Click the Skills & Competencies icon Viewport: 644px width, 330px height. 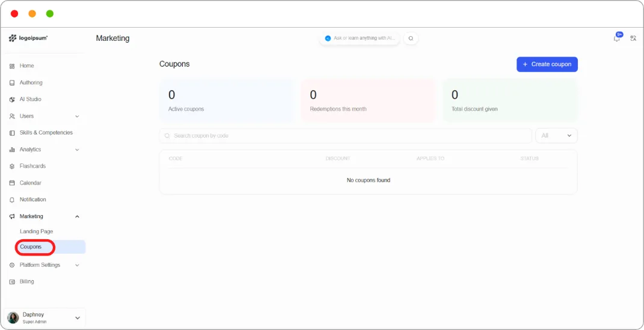tap(12, 133)
